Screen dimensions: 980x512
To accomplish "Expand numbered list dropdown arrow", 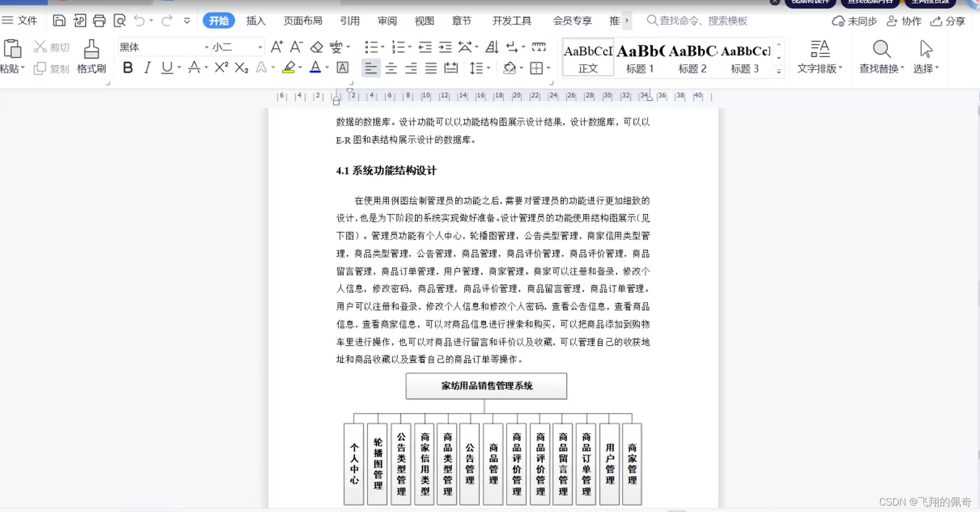I will [410, 47].
